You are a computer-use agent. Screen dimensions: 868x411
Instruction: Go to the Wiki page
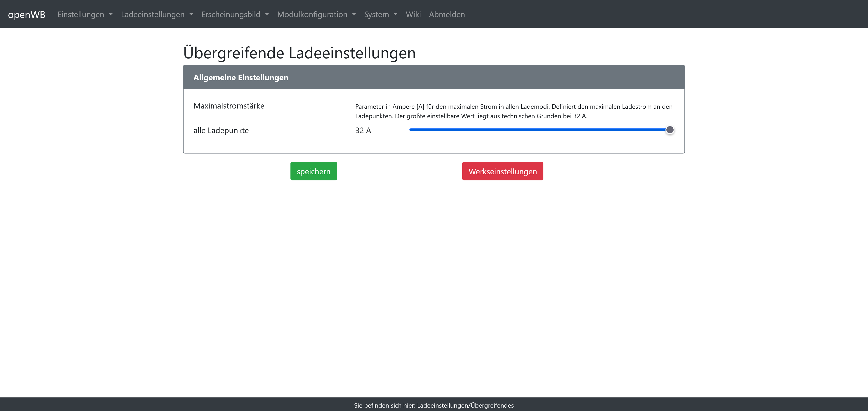click(413, 14)
